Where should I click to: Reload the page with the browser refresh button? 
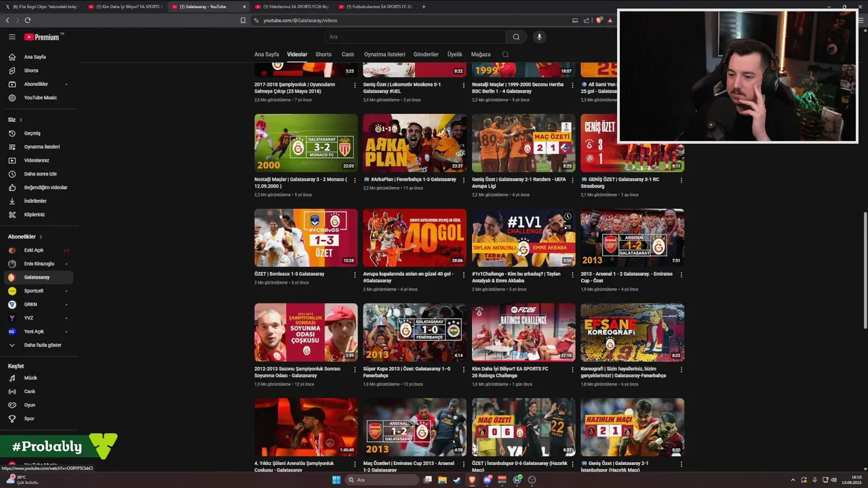(x=27, y=20)
